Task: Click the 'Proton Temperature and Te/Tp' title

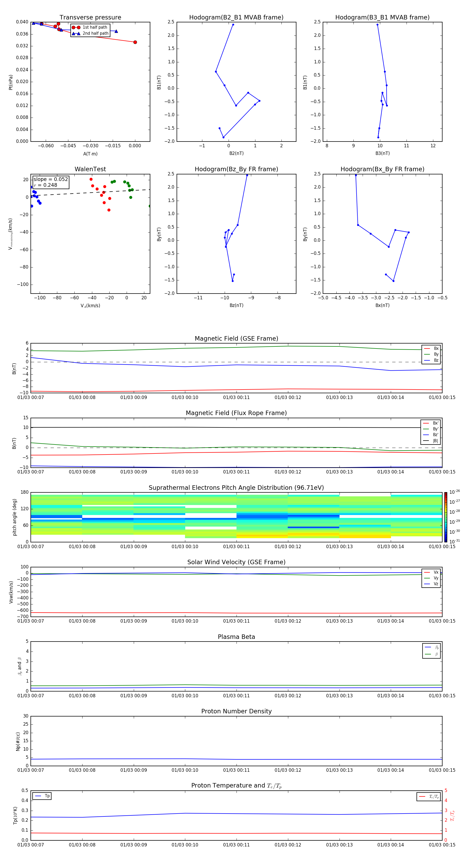Action: [236, 786]
